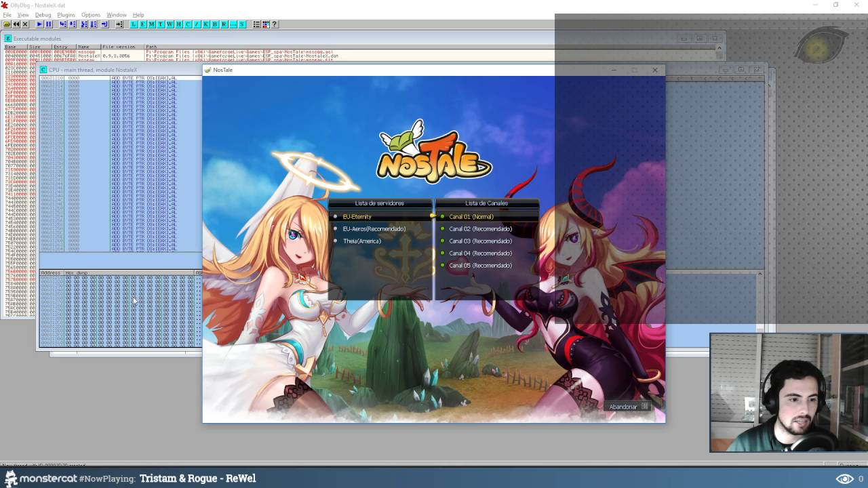Click the Abandonar button in NosTale
This screenshot has width=868, height=488.
[x=628, y=407]
